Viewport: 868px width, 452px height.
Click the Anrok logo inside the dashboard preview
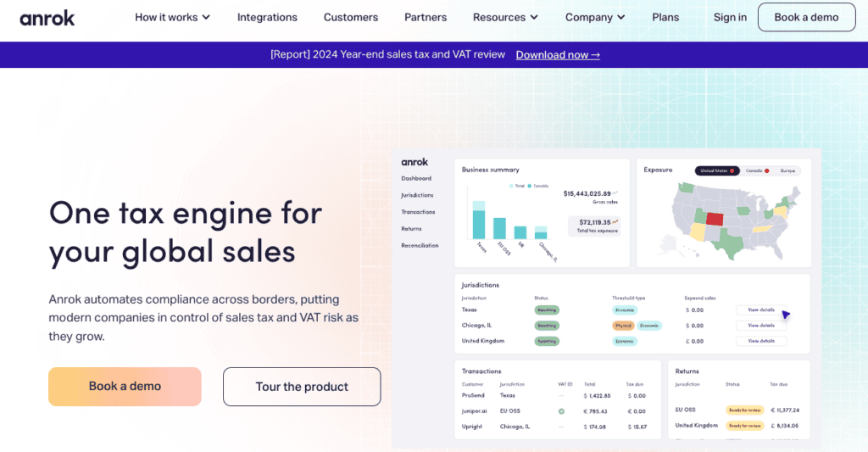tap(415, 162)
